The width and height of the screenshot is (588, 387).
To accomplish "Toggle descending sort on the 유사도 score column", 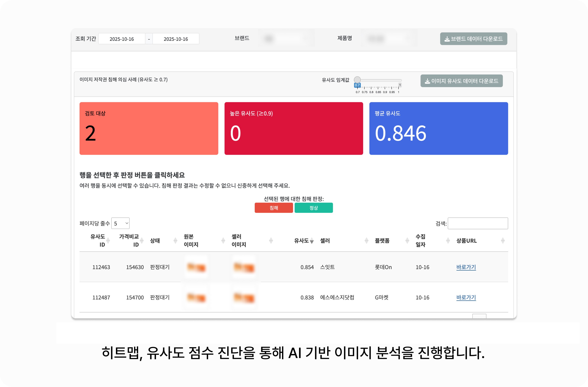I will pyautogui.click(x=312, y=240).
